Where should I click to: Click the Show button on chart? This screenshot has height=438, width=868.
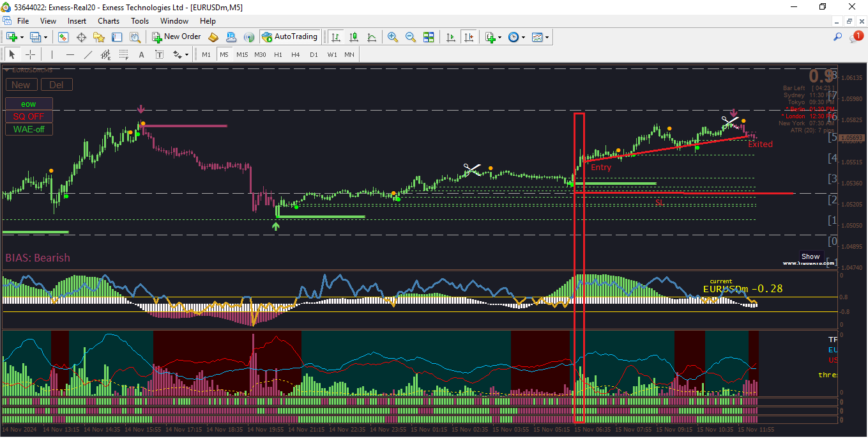tap(811, 256)
